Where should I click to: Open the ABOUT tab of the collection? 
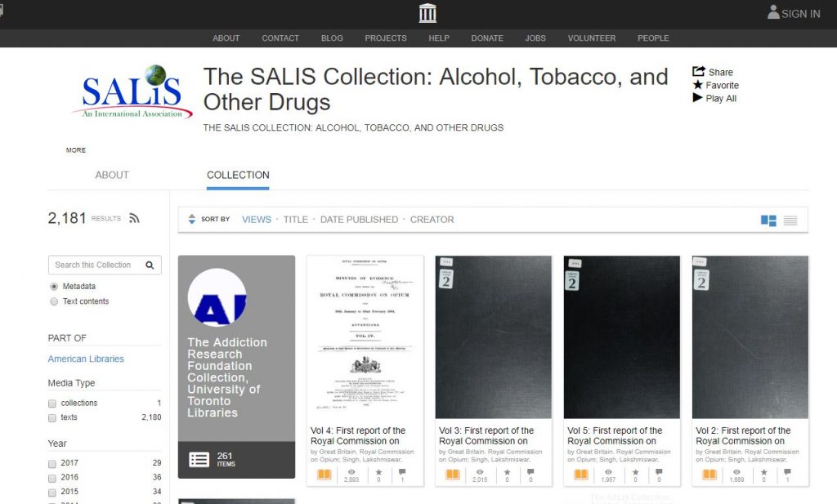tap(112, 175)
